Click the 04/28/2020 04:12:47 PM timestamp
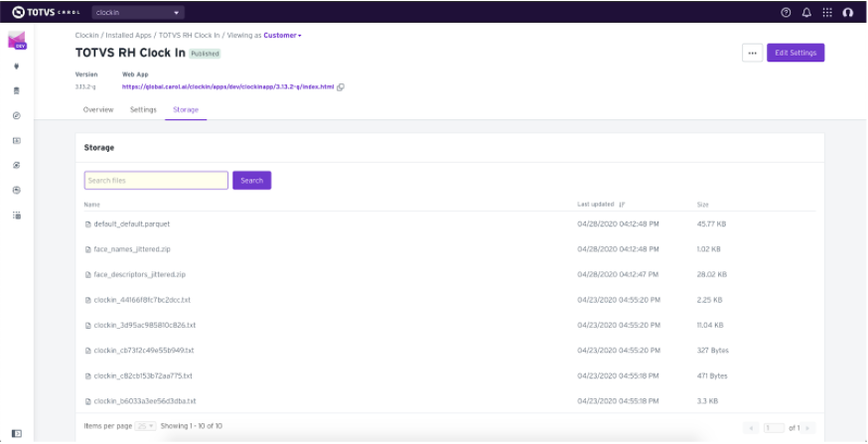 [x=618, y=274]
